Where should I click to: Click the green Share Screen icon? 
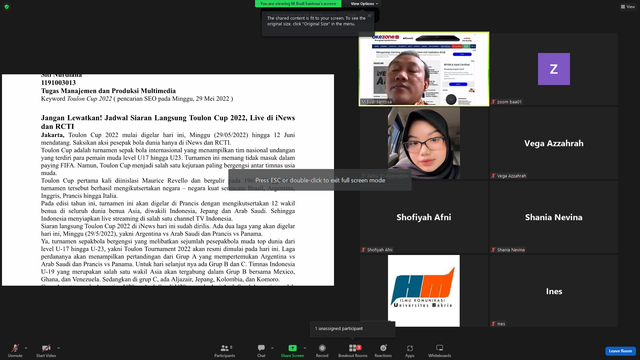click(293, 348)
